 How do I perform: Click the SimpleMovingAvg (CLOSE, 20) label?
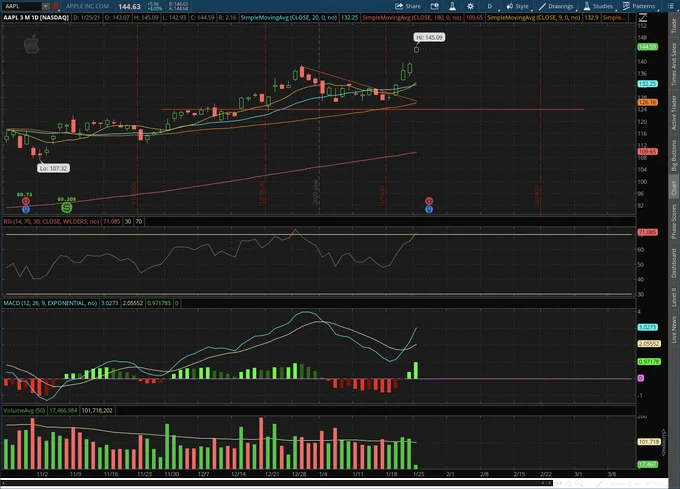point(289,18)
